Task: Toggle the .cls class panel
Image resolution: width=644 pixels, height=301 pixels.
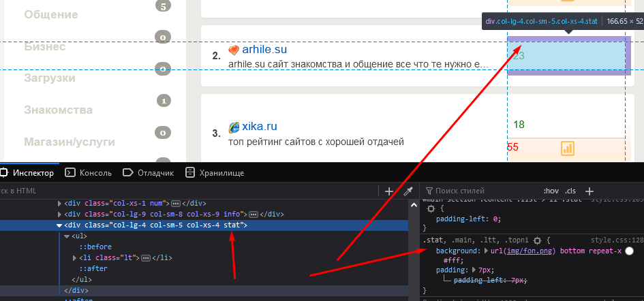Action: tap(570, 191)
